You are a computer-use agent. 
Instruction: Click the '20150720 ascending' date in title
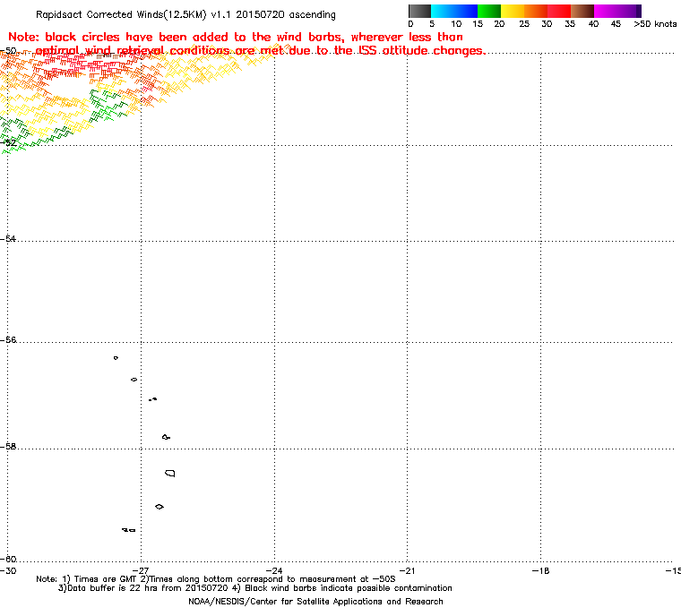click(286, 14)
